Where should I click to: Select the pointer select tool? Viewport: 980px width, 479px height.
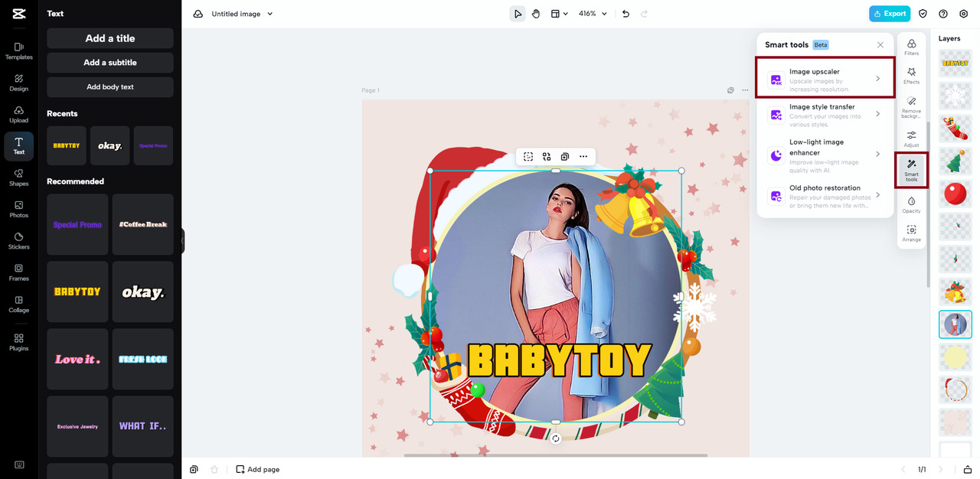coord(518,14)
